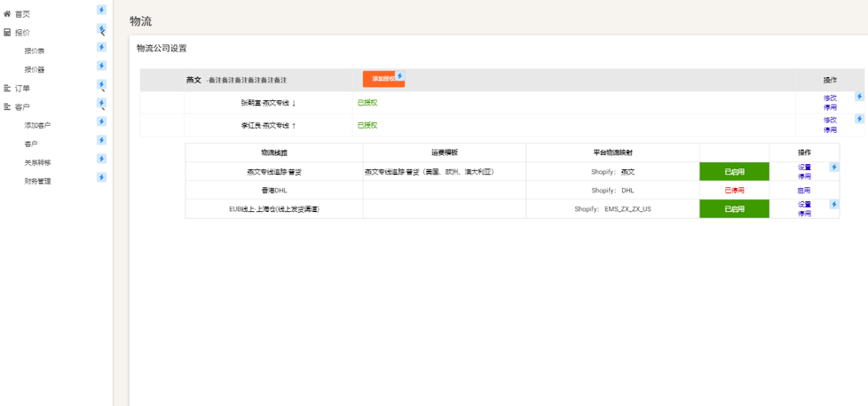Image resolution: width=868 pixels, height=406 pixels.
Task: Click 启用 link for 香港DHL
Action: click(x=803, y=191)
